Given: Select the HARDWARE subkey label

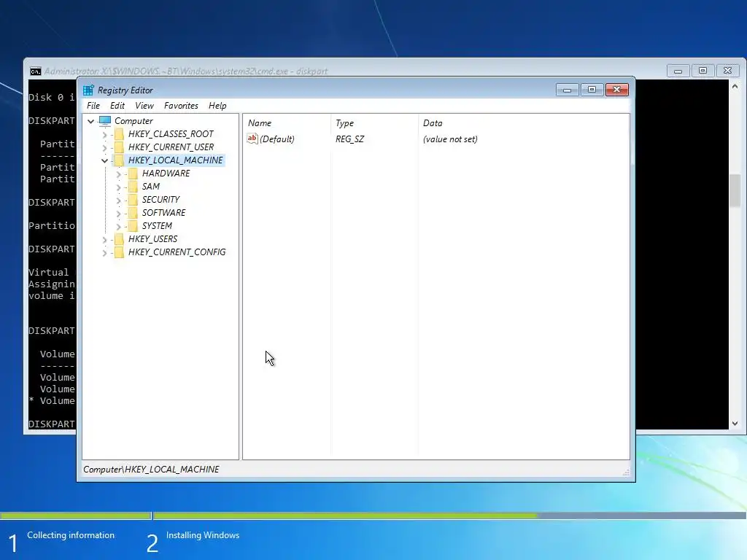Looking at the screenshot, I should 166,174.
